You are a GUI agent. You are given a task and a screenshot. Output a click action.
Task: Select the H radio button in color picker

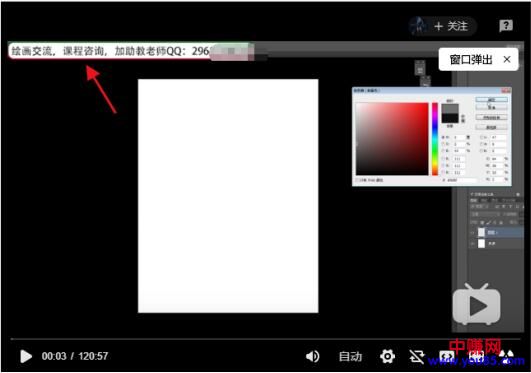coord(443,138)
